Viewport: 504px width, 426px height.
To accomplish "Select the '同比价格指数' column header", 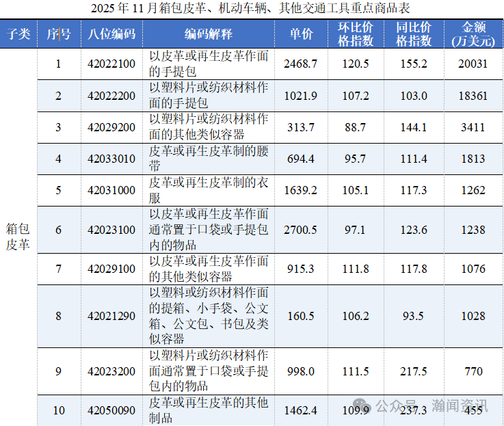I will coord(414,34).
